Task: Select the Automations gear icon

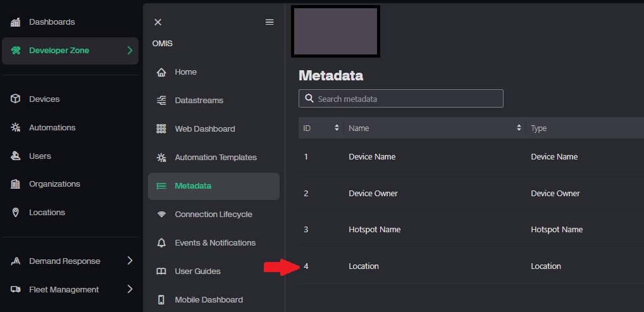Action: tap(16, 127)
